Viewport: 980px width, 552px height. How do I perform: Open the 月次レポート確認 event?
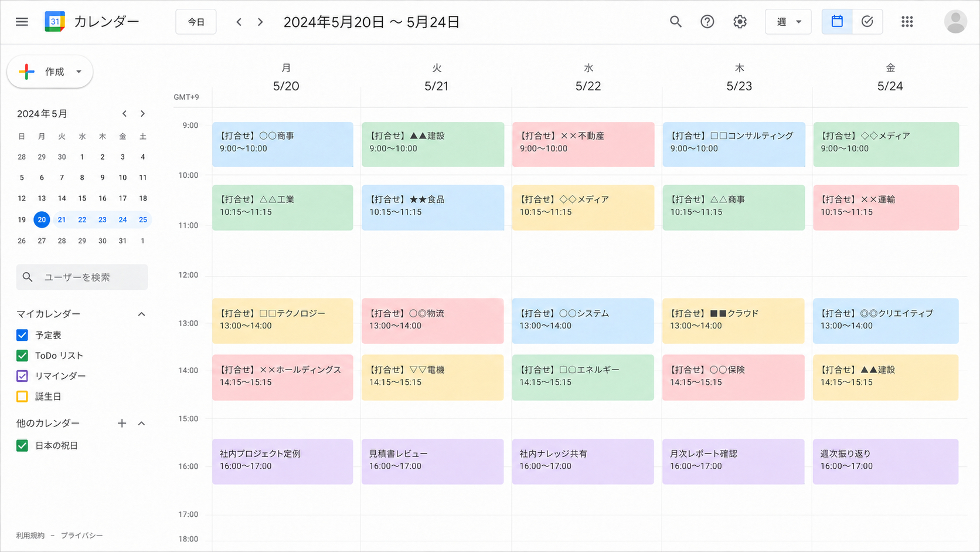(734, 462)
